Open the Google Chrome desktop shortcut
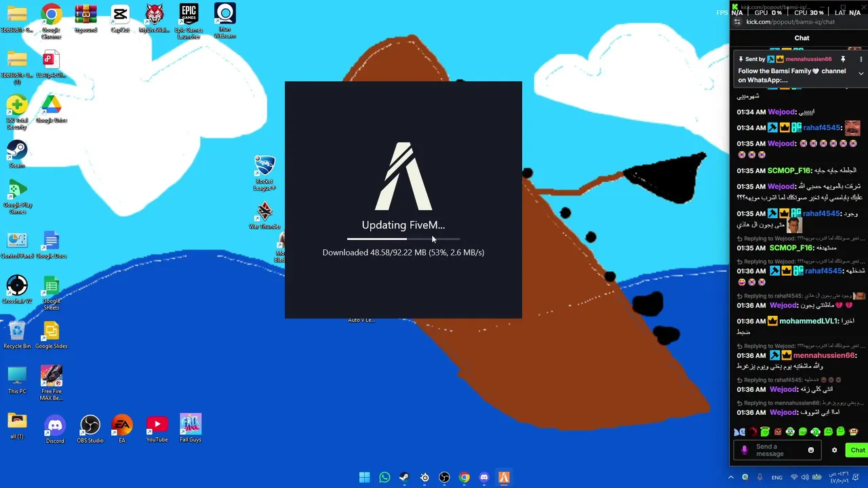The width and height of the screenshot is (868, 488). pos(52,21)
